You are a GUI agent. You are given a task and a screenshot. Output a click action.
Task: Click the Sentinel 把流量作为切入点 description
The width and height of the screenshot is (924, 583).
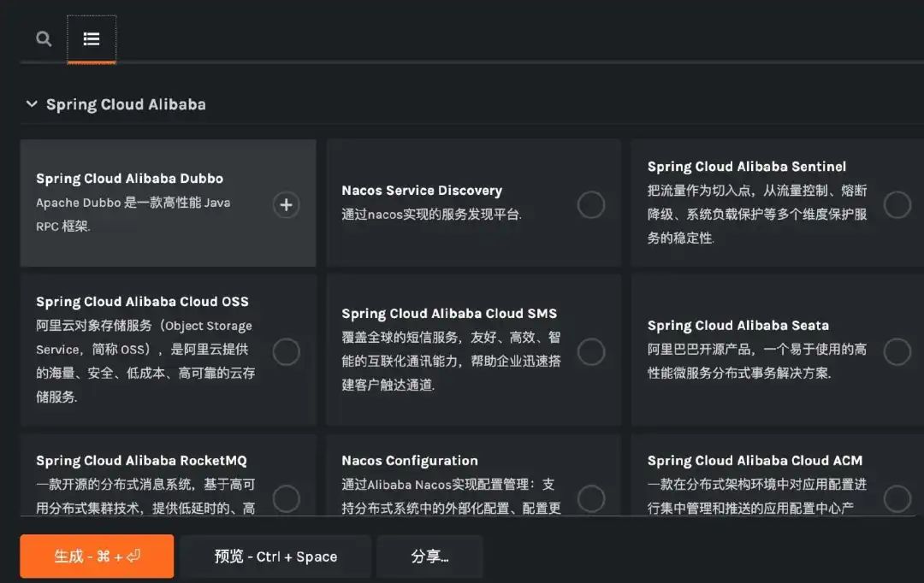click(x=756, y=215)
